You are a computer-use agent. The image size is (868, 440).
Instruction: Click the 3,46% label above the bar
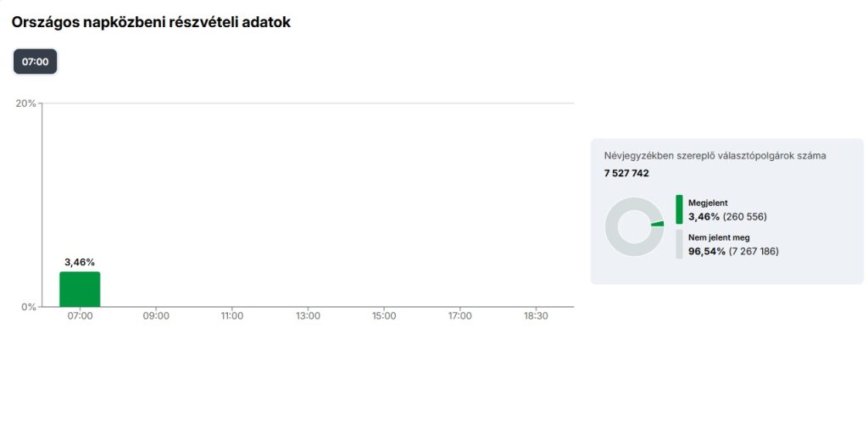point(80,262)
